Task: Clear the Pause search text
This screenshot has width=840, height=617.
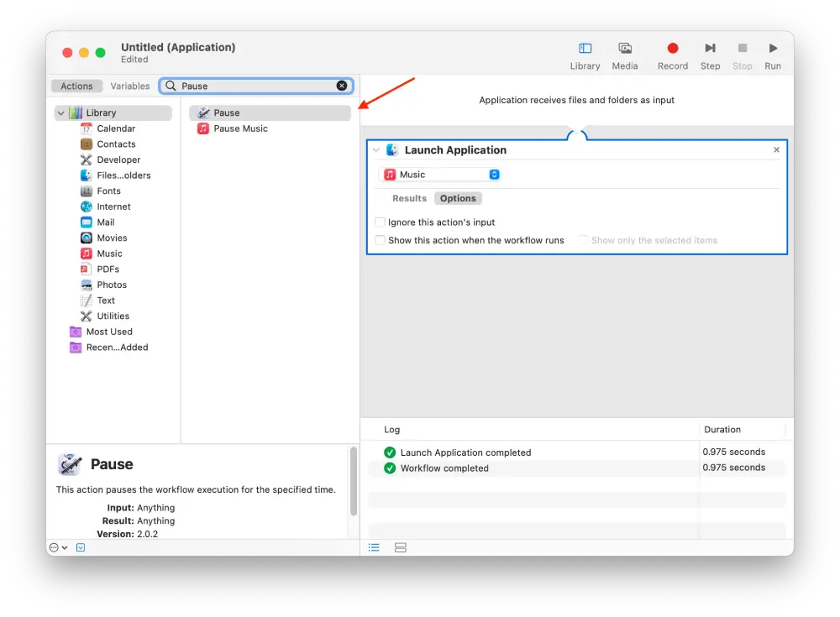Action: point(342,86)
